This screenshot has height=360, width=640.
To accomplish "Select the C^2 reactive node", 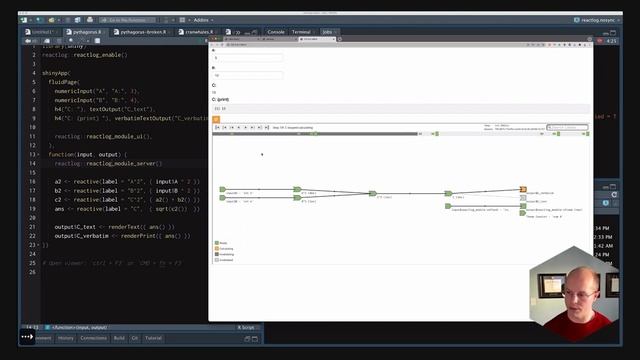I will point(373,193).
